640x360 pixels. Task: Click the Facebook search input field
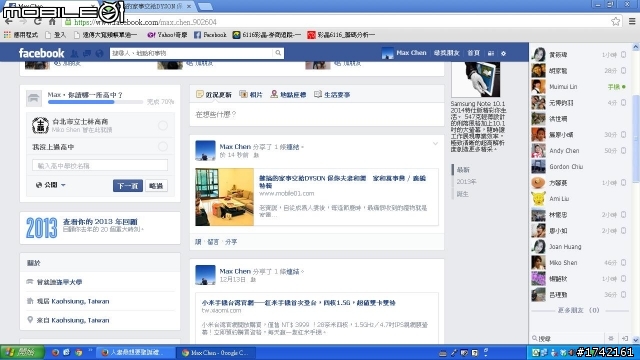pyautogui.click(x=191, y=53)
